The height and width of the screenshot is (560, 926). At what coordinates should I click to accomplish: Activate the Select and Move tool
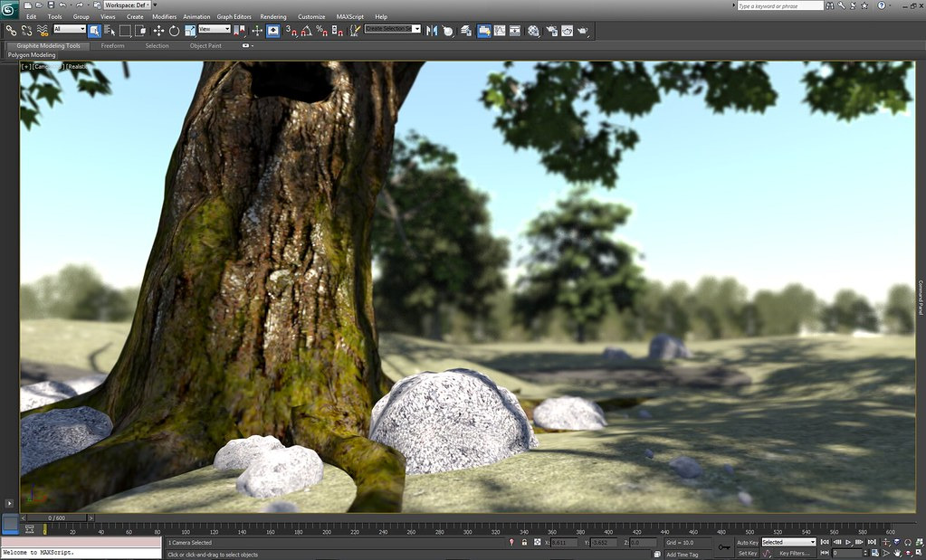(x=159, y=30)
